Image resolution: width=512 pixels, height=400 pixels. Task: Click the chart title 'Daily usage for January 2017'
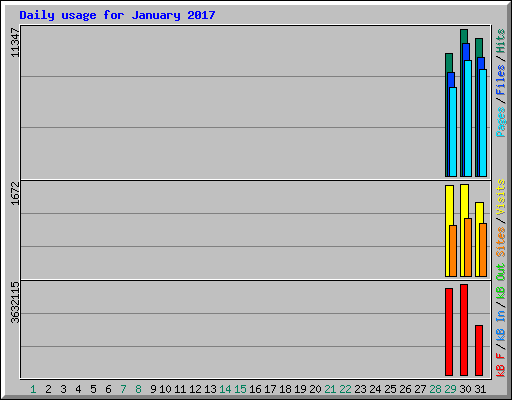(x=117, y=15)
